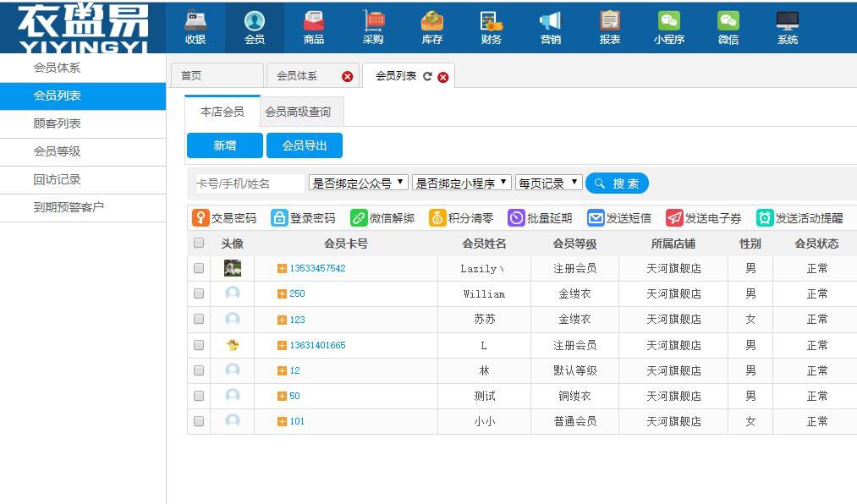Open the 商品 products module
This screenshot has height=504, width=857.
[x=314, y=27]
